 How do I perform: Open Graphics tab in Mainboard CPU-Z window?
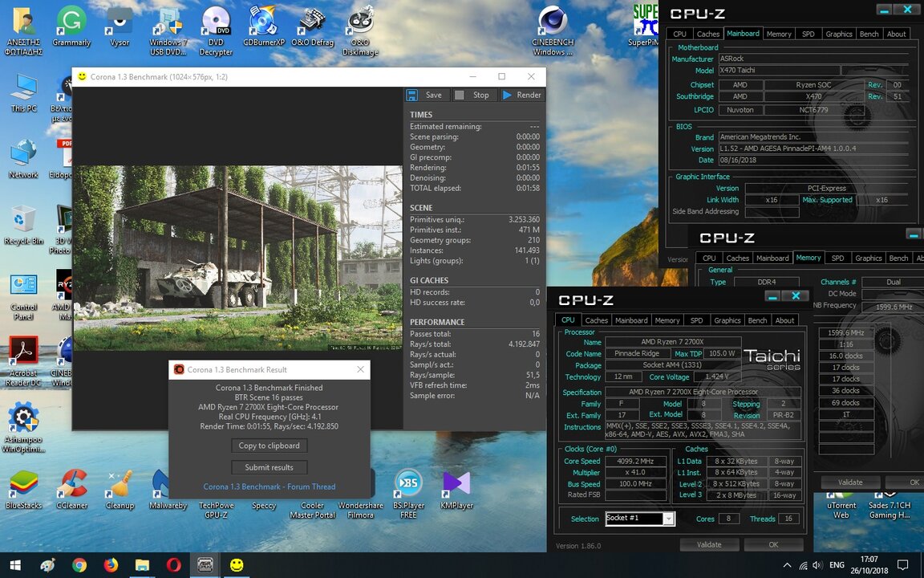tap(838, 35)
